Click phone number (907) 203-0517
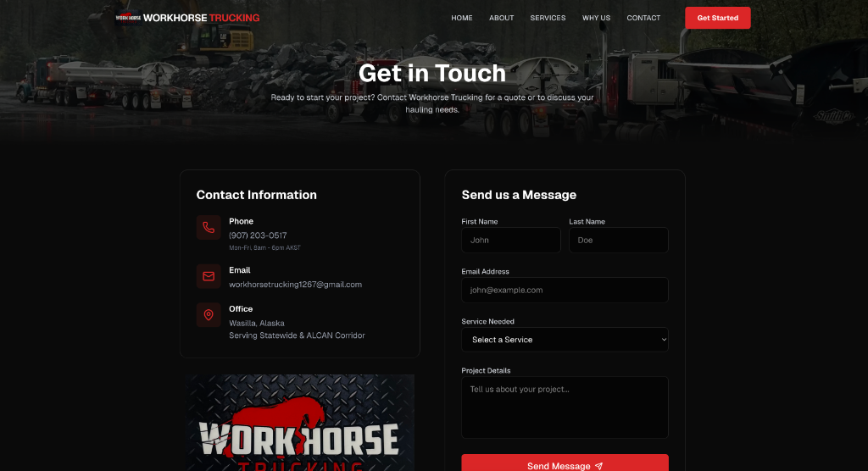 [x=258, y=235]
